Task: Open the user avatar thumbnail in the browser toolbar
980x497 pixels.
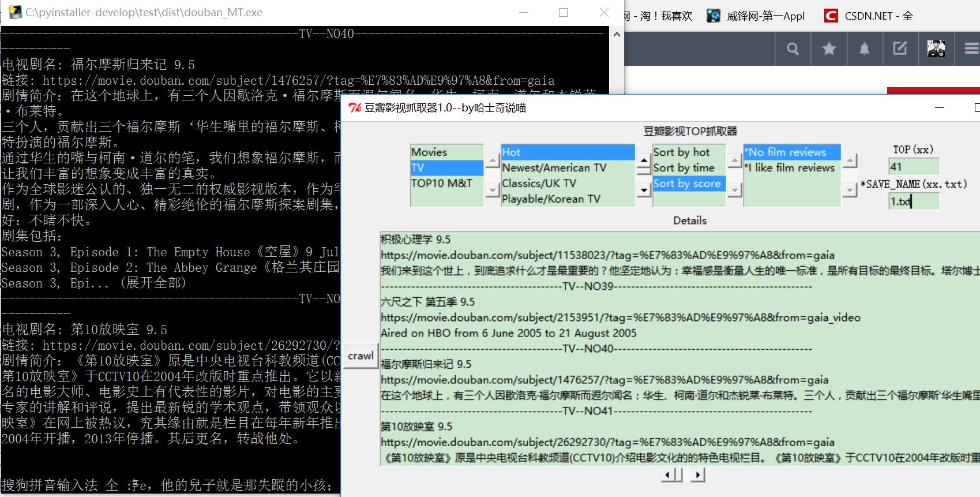Action: (x=936, y=48)
